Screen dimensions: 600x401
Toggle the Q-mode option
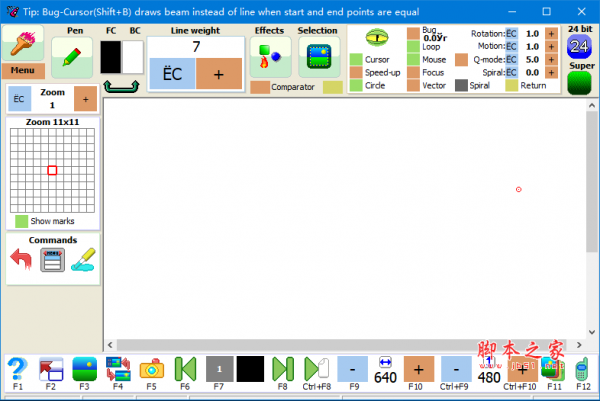[461, 59]
